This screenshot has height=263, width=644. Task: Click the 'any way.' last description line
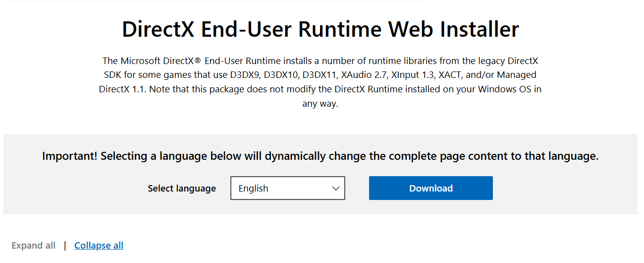pos(320,104)
